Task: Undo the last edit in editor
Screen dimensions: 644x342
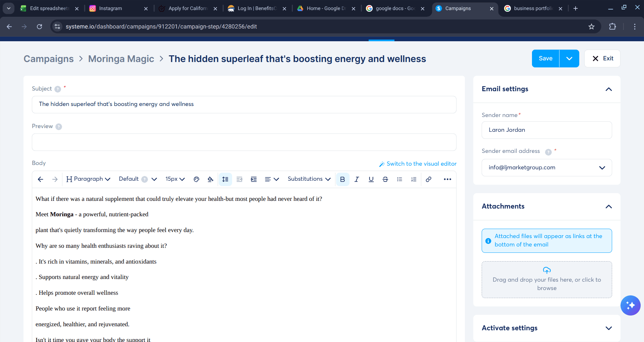Action: tap(41, 179)
